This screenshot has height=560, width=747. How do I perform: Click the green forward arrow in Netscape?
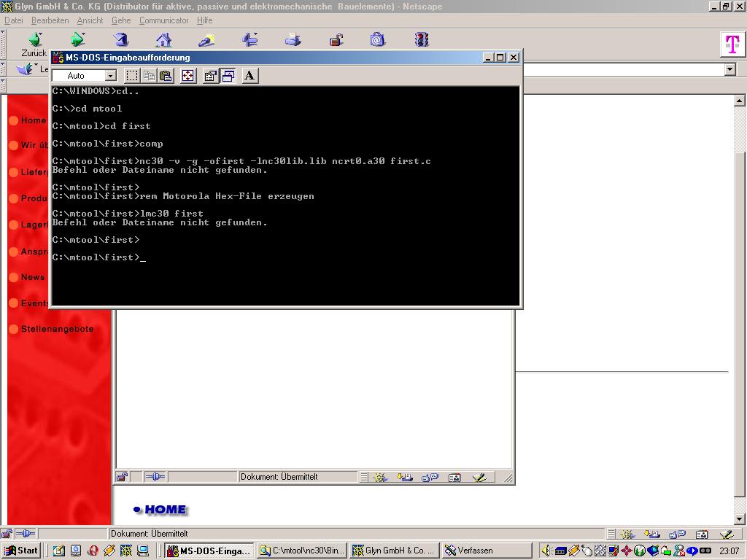click(x=77, y=39)
